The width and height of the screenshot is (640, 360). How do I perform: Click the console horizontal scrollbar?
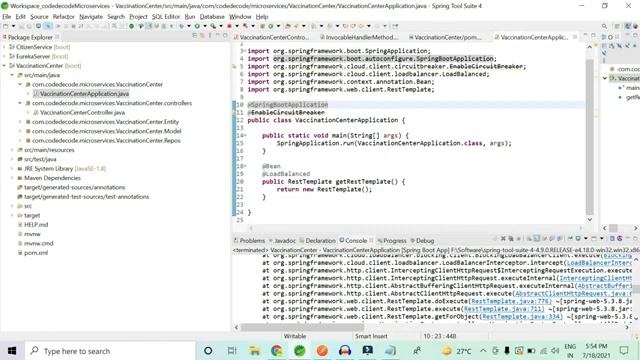pyautogui.click(x=302, y=327)
